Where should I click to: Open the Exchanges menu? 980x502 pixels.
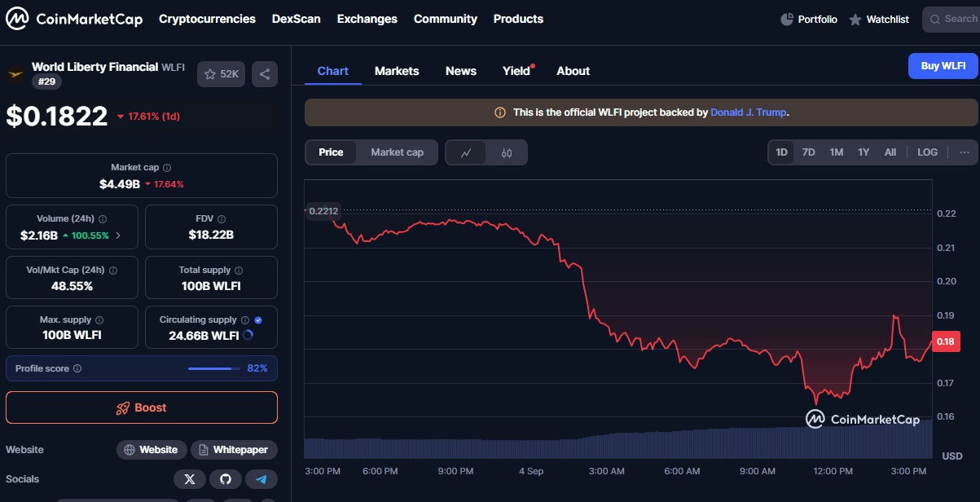click(367, 19)
